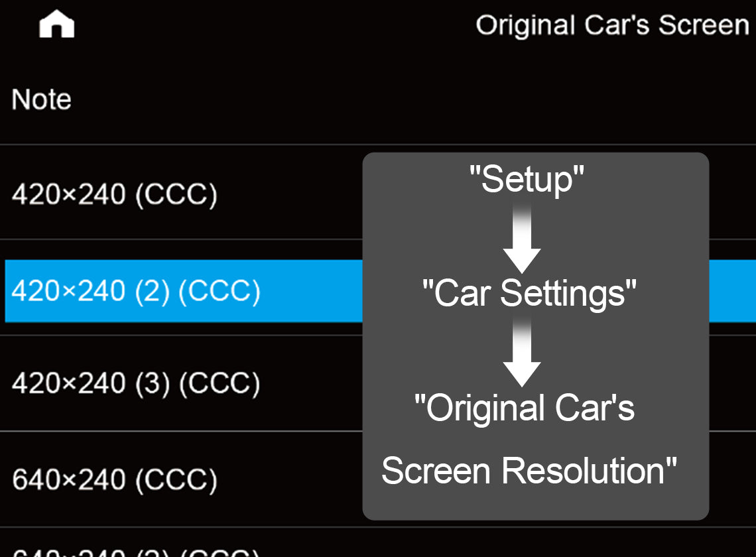Click the blue highlight right of overlay
The height and width of the screenshot is (557, 756).
point(732,291)
